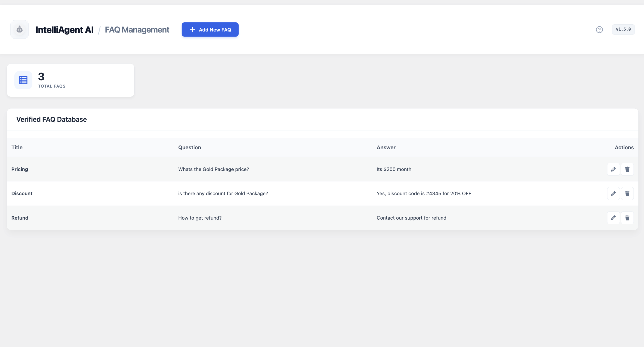The width and height of the screenshot is (644, 347).
Task: Select the Pricing row title
Action: click(20, 169)
